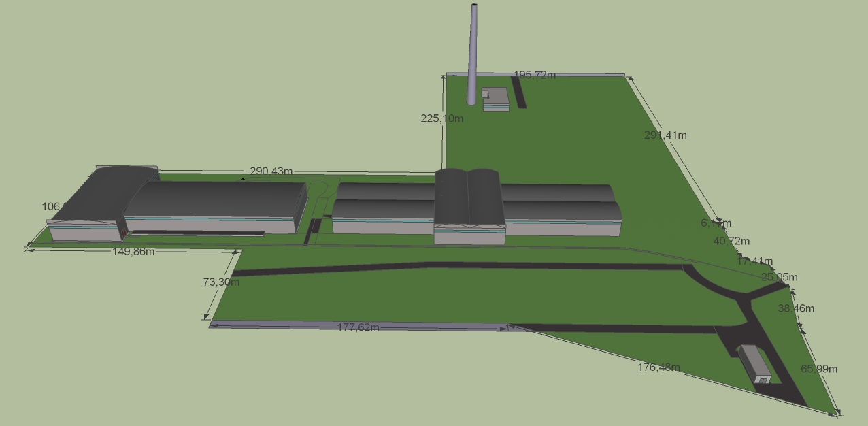Click the short black strip right of chimney building
The height and width of the screenshot is (426, 868).
point(518,92)
